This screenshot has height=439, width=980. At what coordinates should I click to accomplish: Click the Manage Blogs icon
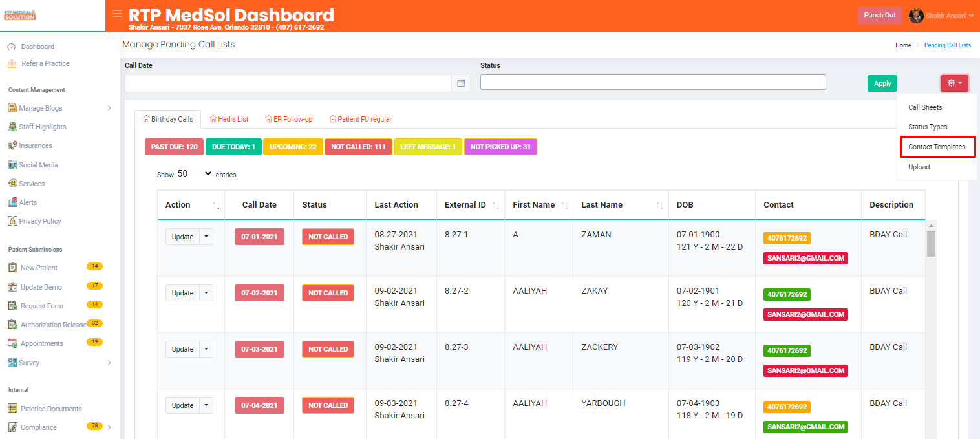[x=12, y=108]
